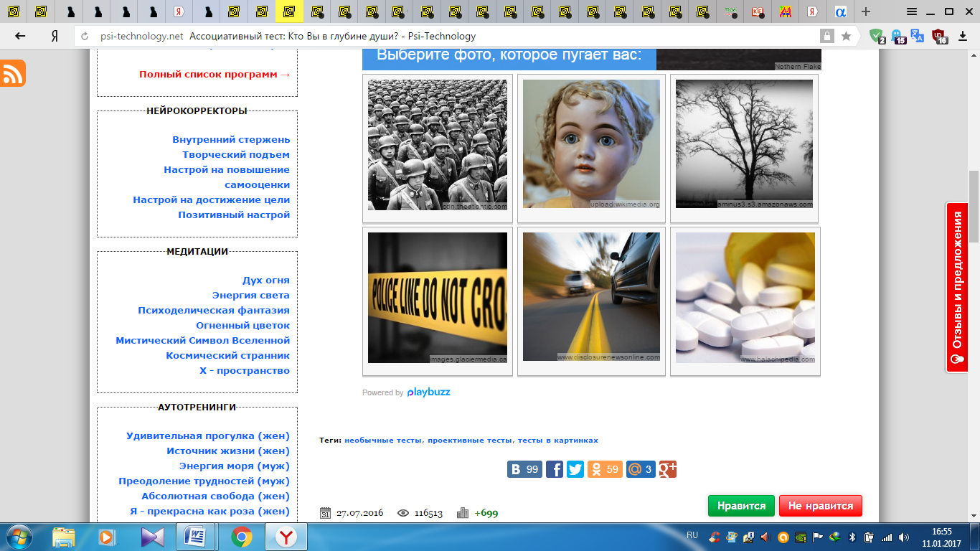Share the page on Facebook

pyautogui.click(x=555, y=469)
